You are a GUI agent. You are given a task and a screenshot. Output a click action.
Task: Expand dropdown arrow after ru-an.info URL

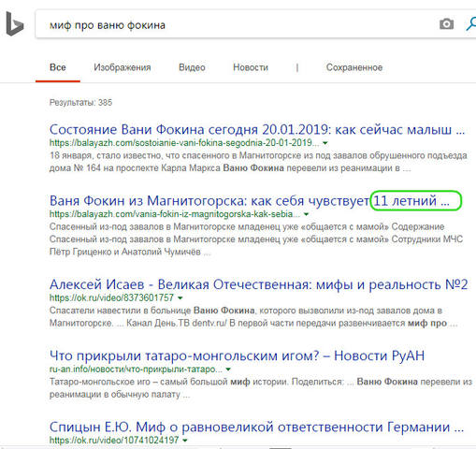(x=228, y=369)
